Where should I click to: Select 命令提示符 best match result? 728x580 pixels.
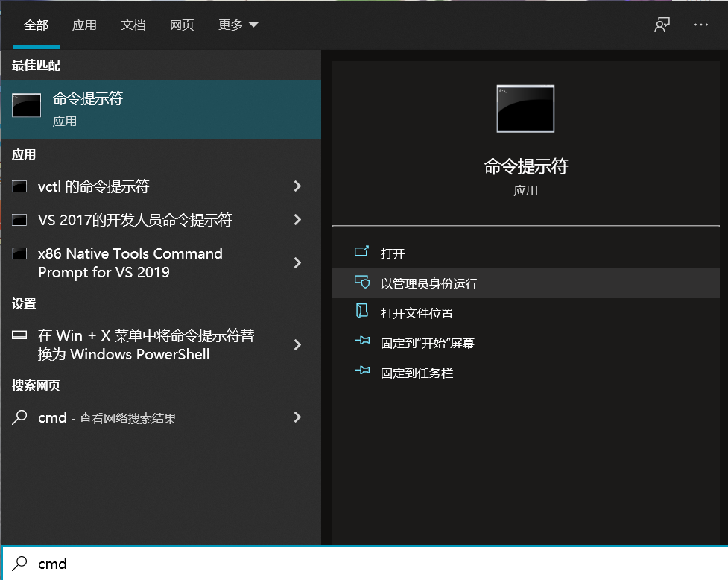tap(161, 110)
